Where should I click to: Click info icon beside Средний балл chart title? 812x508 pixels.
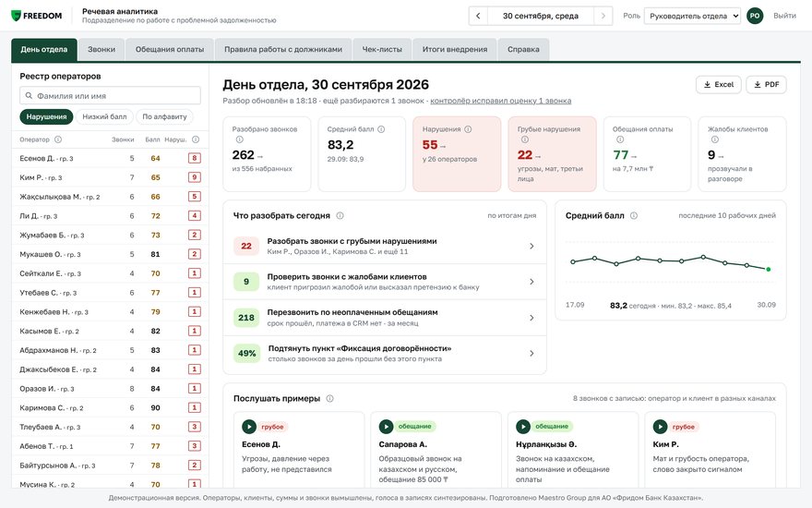pyautogui.click(x=633, y=215)
